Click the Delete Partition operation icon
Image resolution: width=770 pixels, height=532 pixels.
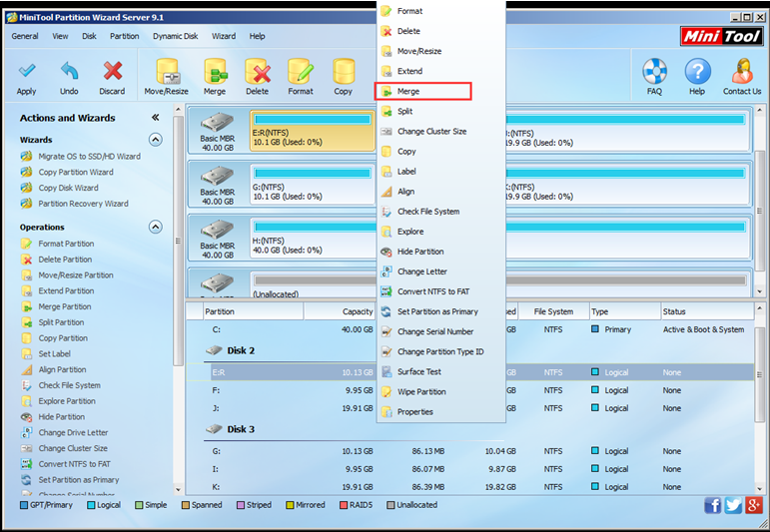tap(26, 260)
